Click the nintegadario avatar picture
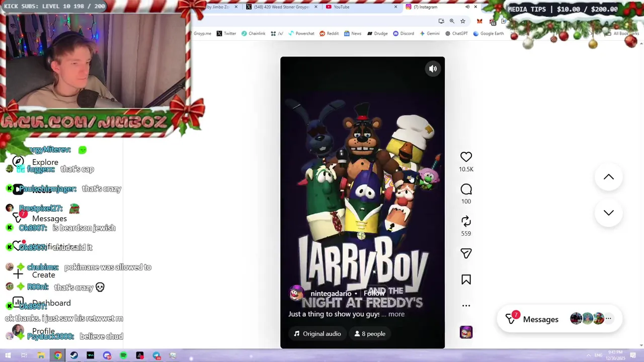 pyautogui.click(x=297, y=294)
